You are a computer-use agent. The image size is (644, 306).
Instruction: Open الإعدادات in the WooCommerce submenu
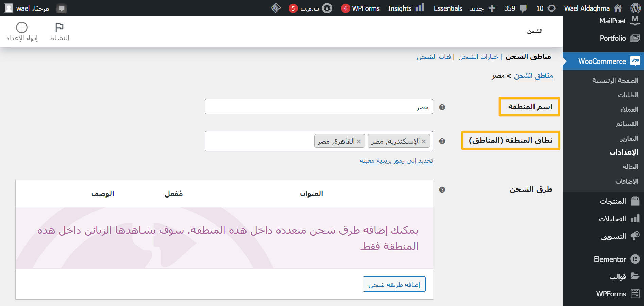click(623, 152)
